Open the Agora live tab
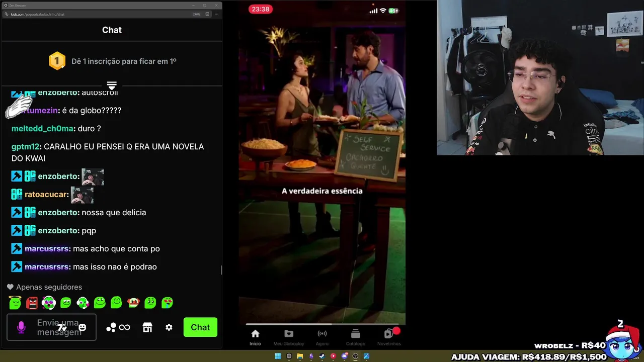Viewport: 644px width, 362px height. [322, 337]
